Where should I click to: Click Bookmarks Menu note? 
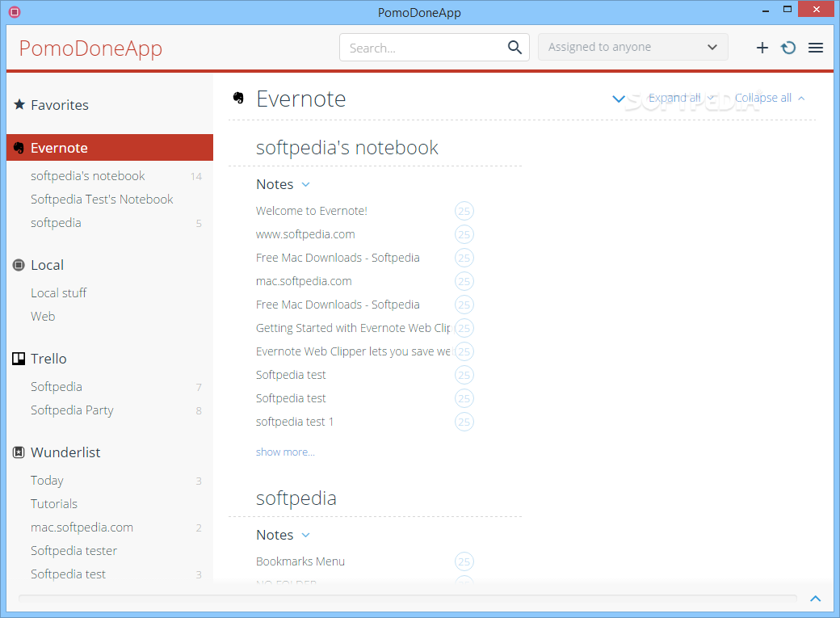(300, 561)
